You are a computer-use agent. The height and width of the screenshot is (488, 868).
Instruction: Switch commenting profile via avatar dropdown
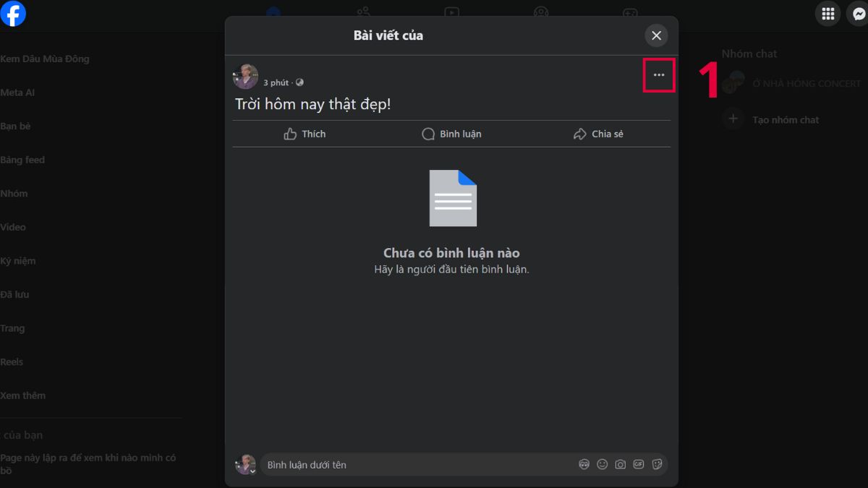(x=246, y=465)
